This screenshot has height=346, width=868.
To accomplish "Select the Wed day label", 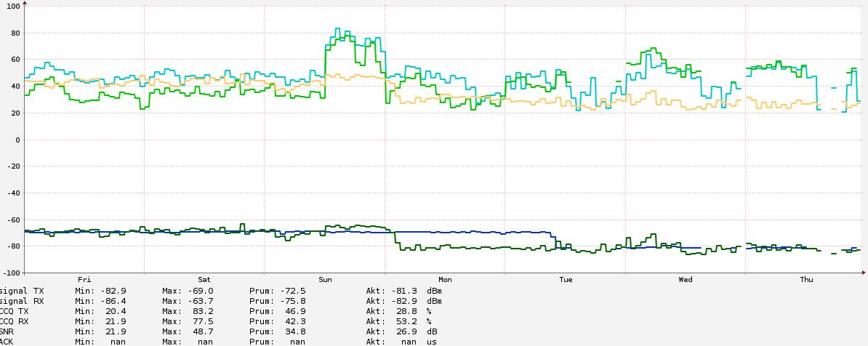I will click(686, 280).
